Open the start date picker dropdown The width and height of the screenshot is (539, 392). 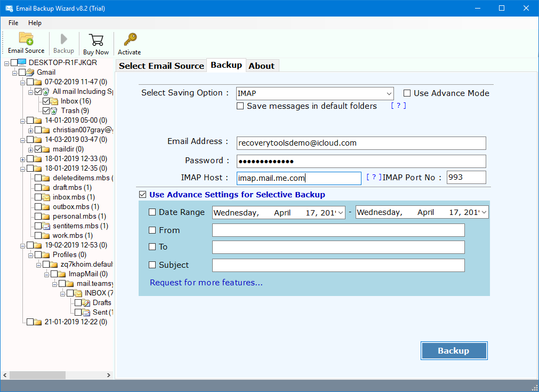[341, 212]
